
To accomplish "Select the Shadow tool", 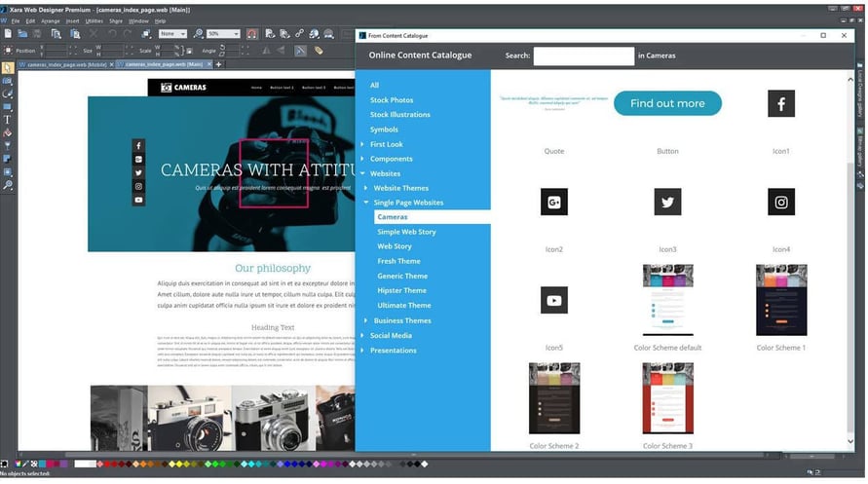I will click(7, 160).
